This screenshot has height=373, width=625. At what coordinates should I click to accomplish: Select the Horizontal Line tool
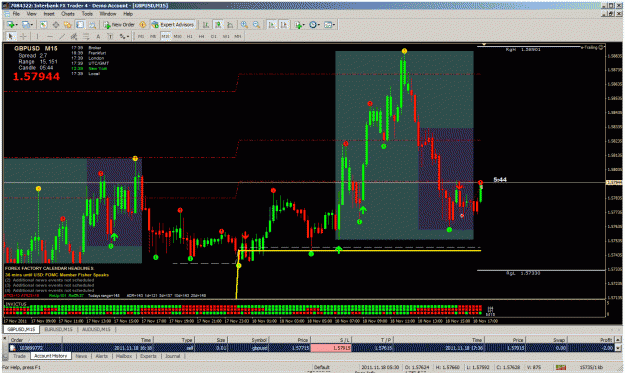pyautogui.click(x=50, y=36)
